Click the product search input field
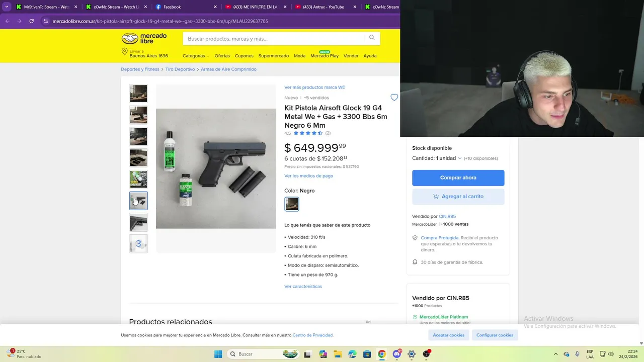 pyautogui.click(x=274, y=39)
